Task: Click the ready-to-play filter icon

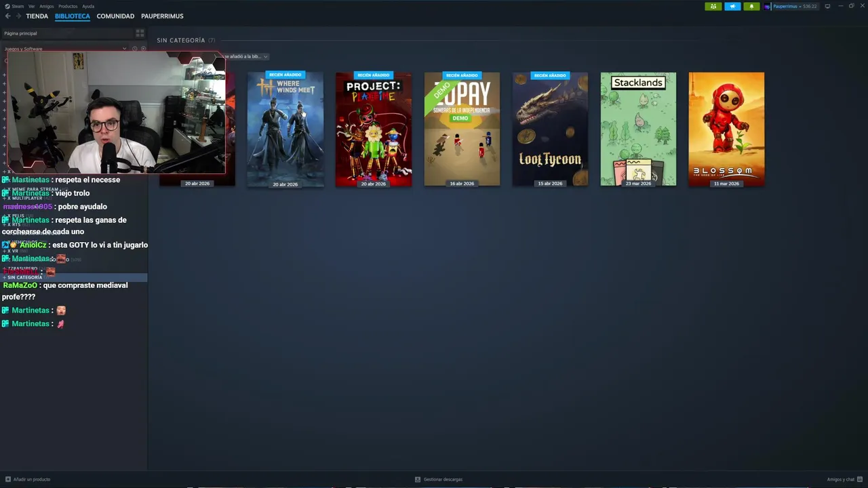Action: coord(143,49)
